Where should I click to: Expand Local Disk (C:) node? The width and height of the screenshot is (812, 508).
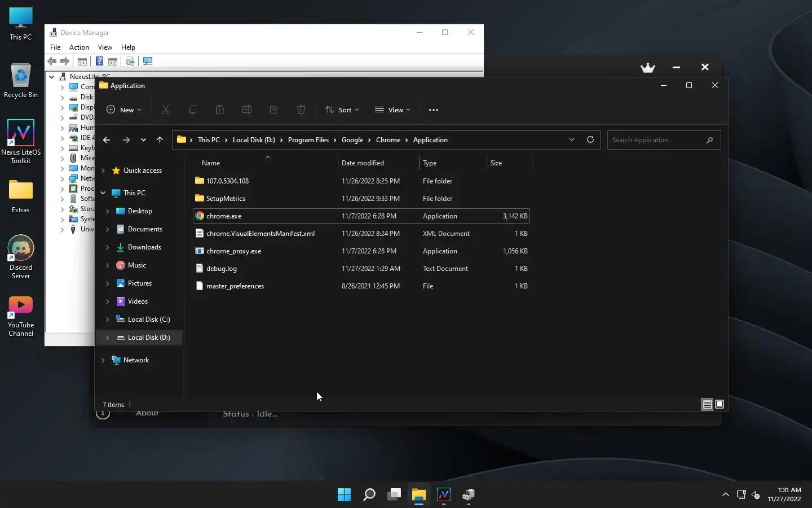[x=107, y=319]
